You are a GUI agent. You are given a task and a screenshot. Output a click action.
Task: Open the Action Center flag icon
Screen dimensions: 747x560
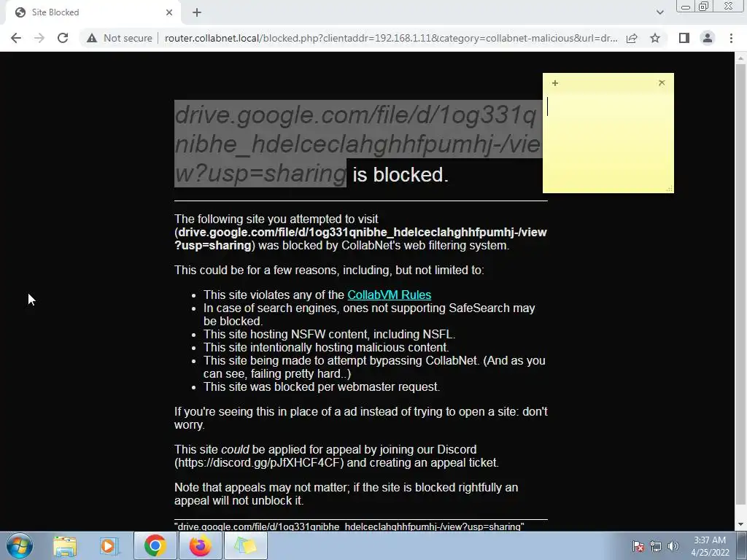coord(638,546)
